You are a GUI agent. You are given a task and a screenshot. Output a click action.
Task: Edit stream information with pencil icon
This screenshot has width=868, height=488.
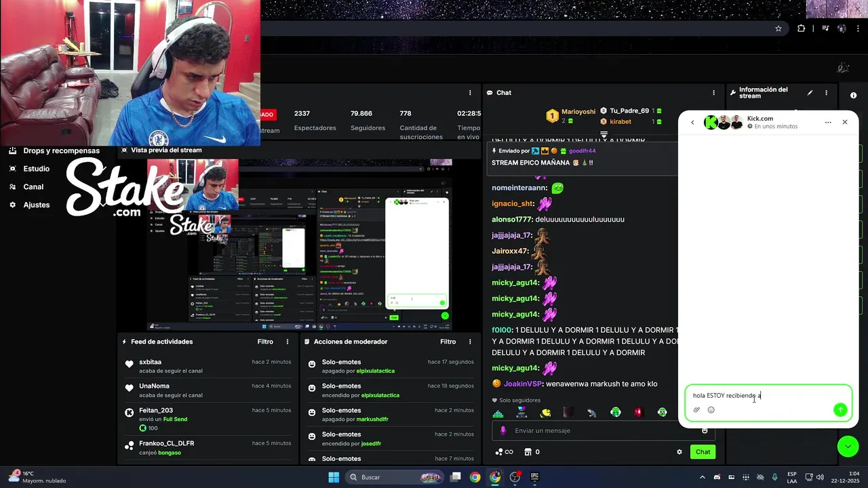pyautogui.click(x=810, y=93)
